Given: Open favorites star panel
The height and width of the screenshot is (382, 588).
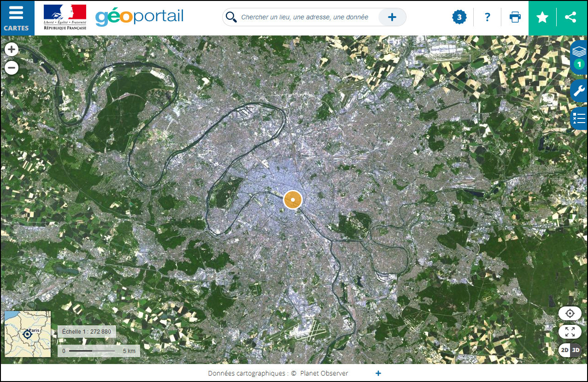Looking at the screenshot, I should click(x=542, y=18).
